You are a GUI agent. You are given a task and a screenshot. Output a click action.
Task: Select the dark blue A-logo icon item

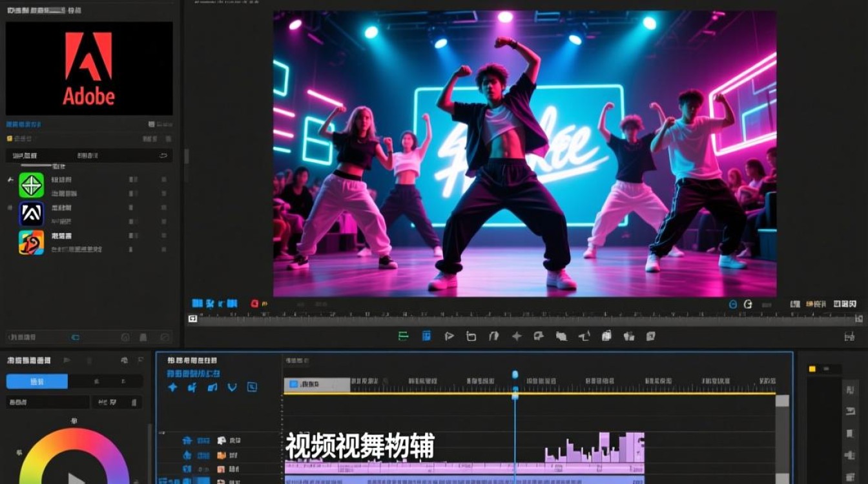pyautogui.click(x=31, y=214)
